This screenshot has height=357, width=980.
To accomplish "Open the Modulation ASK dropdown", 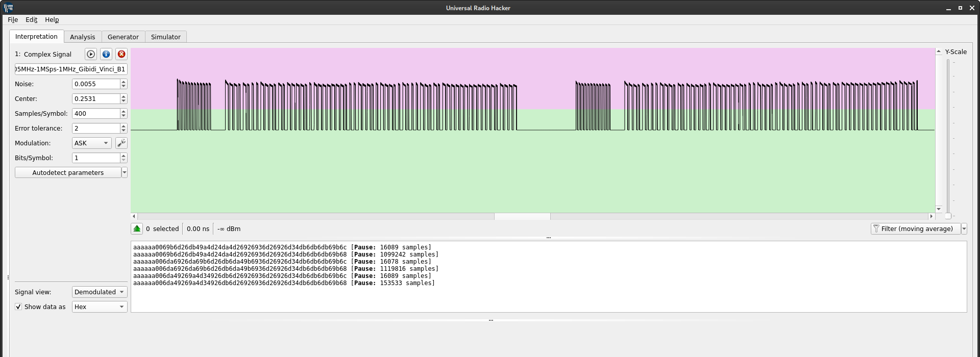I will point(91,143).
